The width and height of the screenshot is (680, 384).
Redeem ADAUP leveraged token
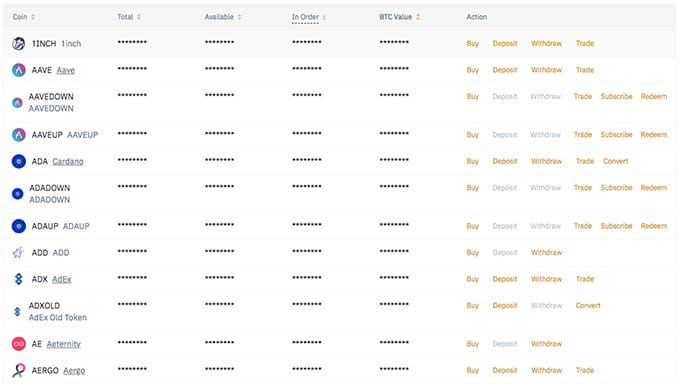tap(654, 226)
